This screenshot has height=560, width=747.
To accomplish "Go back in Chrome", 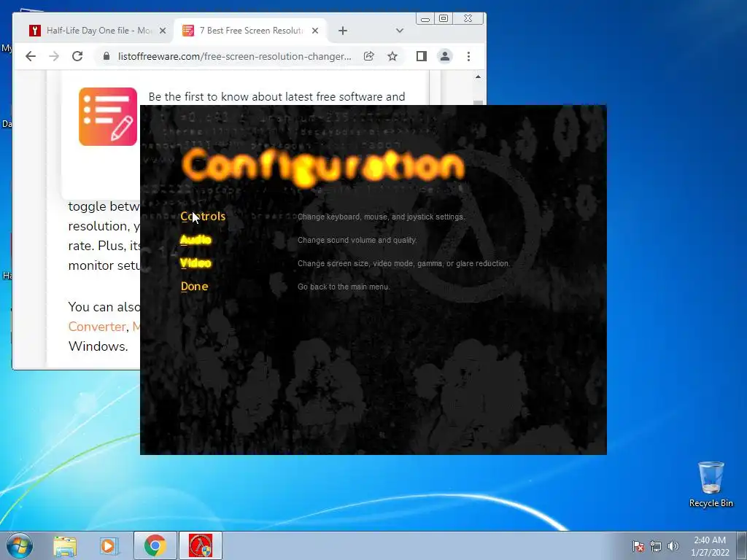I will click(31, 56).
